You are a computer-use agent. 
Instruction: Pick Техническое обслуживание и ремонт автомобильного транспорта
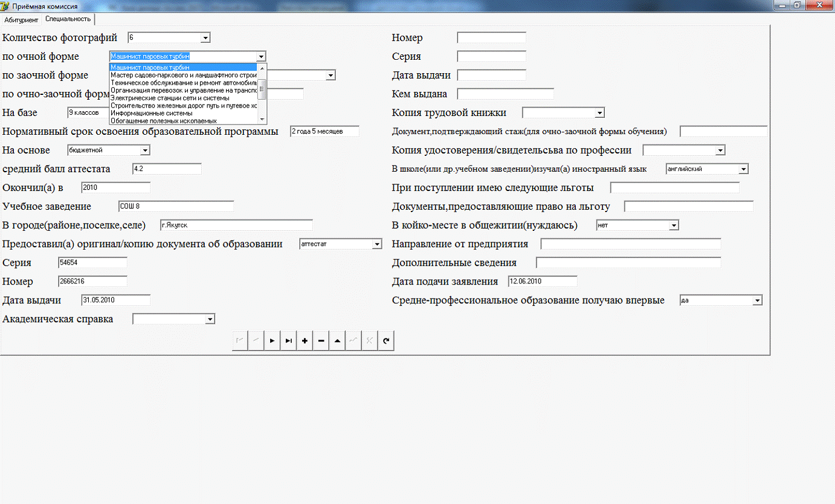183,82
